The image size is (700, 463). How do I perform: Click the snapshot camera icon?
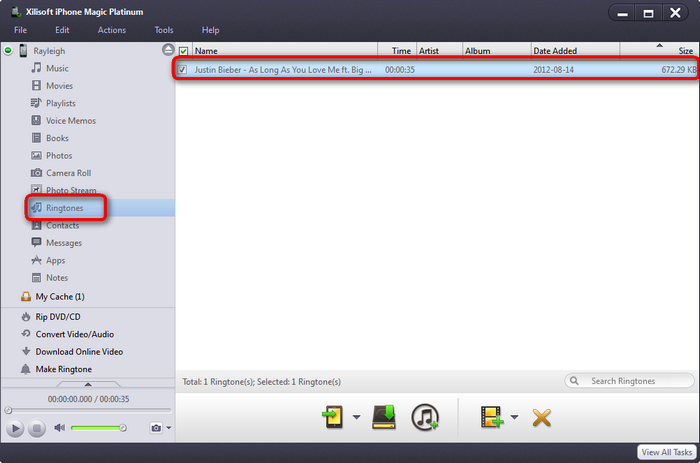coord(155,428)
